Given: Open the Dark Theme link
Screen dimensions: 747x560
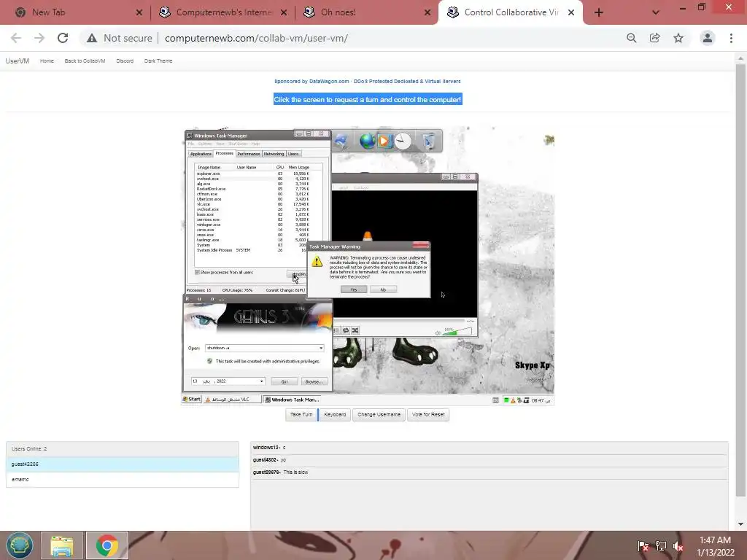Looking at the screenshot, I should [x=158, y=61].
